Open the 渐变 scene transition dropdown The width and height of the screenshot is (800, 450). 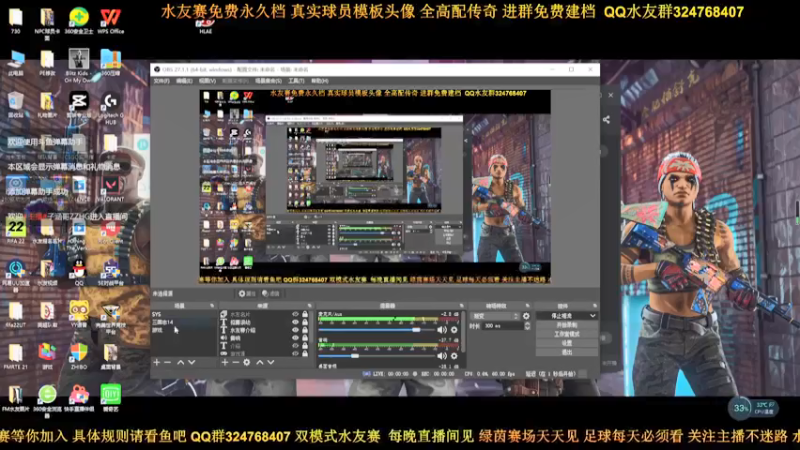(x=495, y=316)
